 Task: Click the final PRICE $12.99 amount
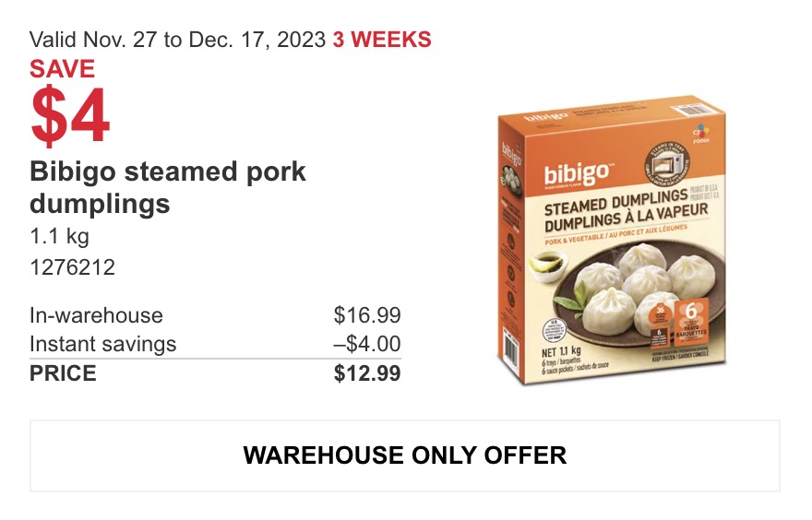pyautogui.click(x=367, y=373)
